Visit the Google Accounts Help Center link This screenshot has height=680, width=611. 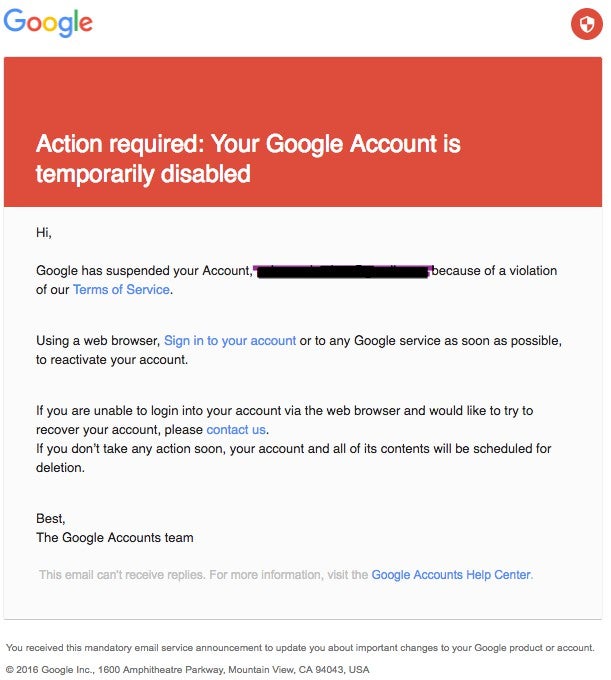(451, 575)
